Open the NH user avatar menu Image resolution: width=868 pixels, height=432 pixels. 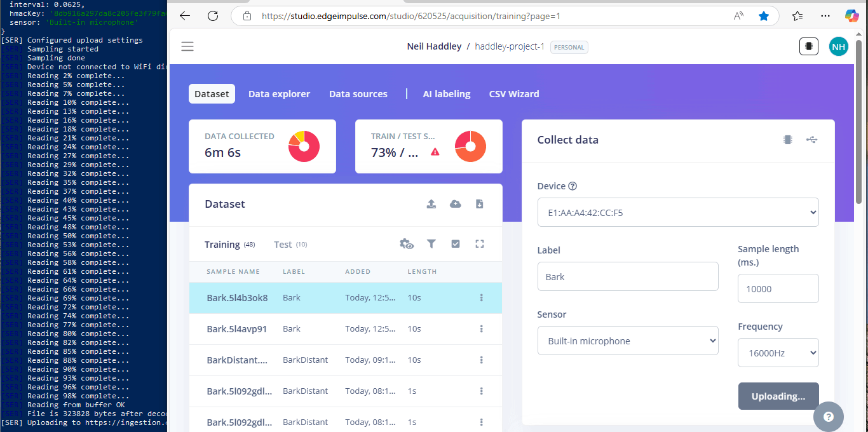(839, 46)
